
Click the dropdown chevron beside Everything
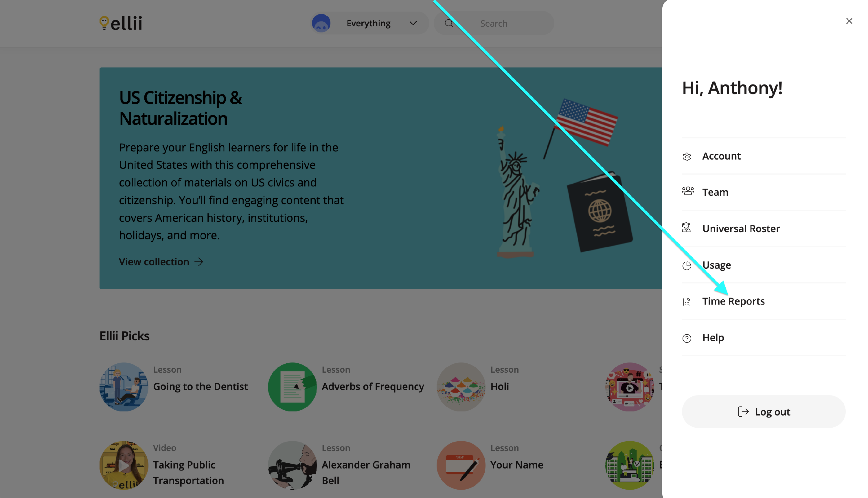point(413,23)
